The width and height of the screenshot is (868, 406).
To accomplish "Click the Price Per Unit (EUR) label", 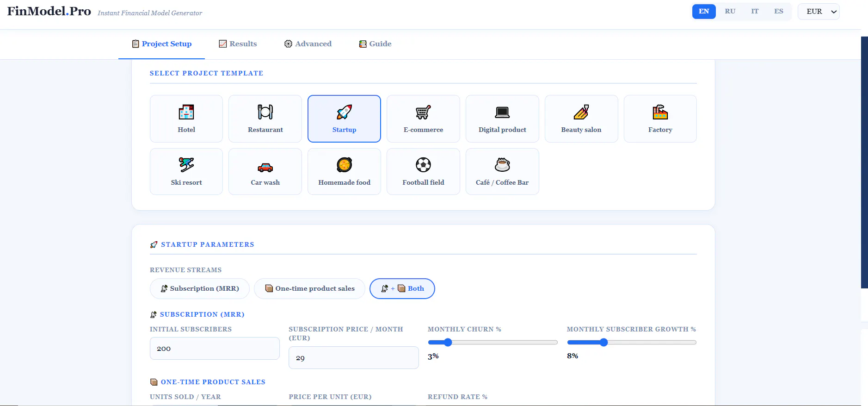I will (x=330, y=397).
